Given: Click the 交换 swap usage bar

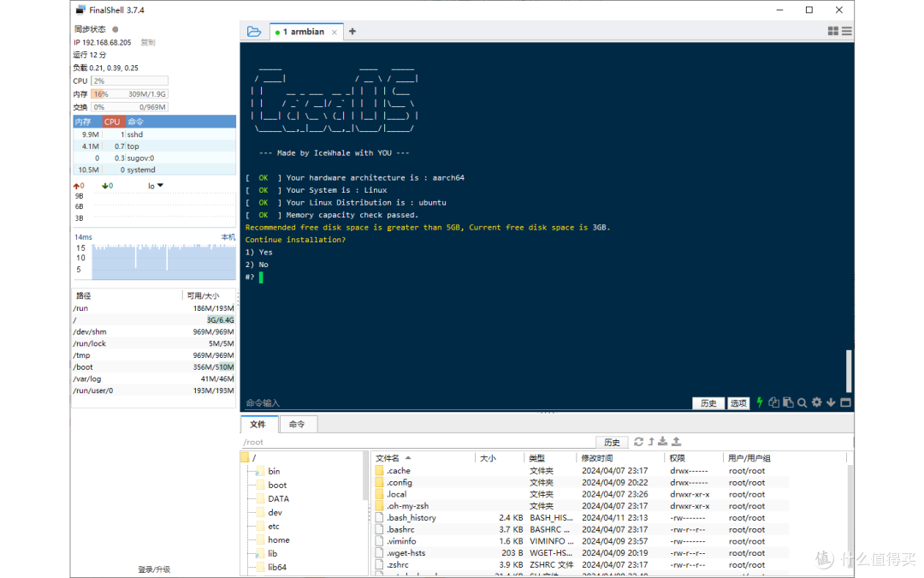Looking at the screenshot, I should 130,107.
